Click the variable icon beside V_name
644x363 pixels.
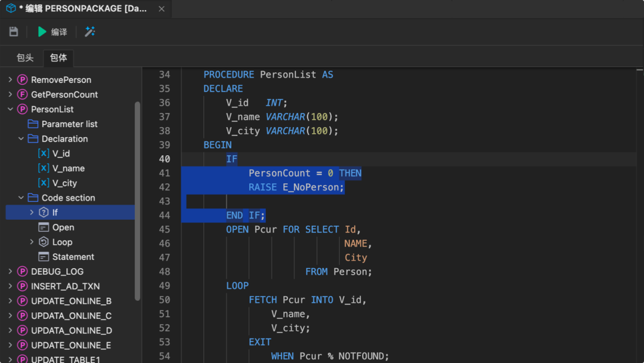tap(44, 168)
